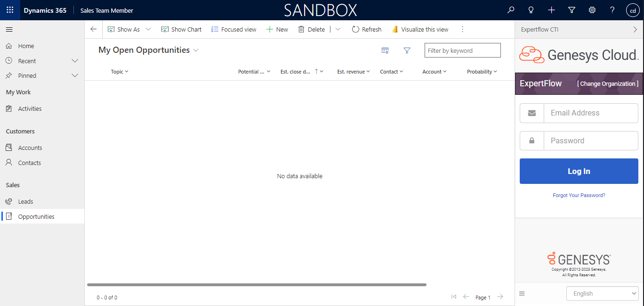
Task: Click the back arrow in the command bar
Action: [93, 29]
